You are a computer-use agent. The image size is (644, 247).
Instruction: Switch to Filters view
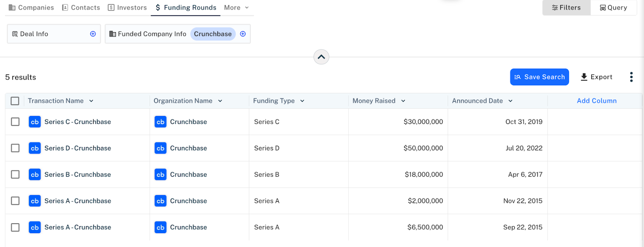tap(566, 8)
